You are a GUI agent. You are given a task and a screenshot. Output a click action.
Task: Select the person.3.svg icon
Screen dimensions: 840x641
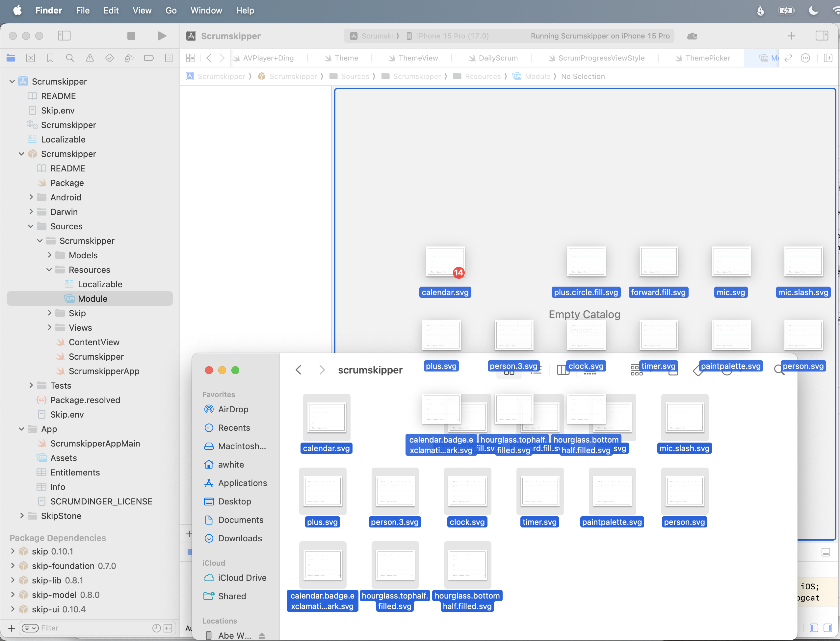395,491
